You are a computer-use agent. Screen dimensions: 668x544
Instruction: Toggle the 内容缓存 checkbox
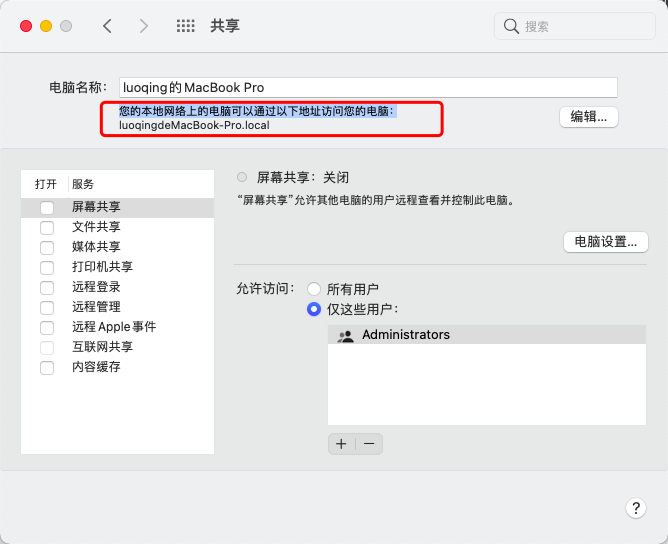[47, 367]
